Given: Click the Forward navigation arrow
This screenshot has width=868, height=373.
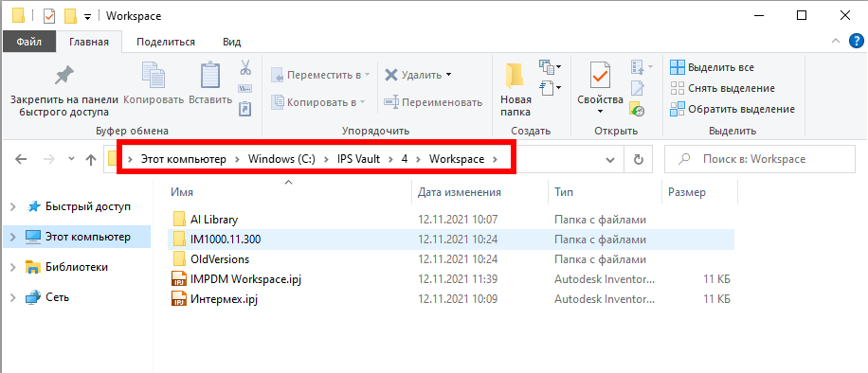Looking at the screenshot, I should (x=48, y=159).
